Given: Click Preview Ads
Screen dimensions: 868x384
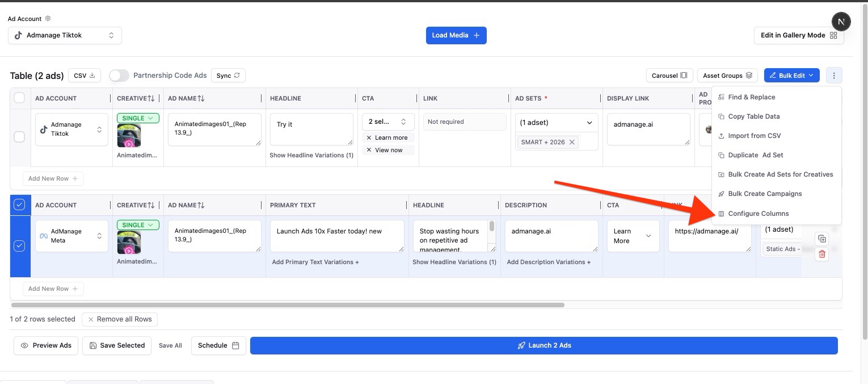Looking at the screenshot, I should tap(46, 345).
